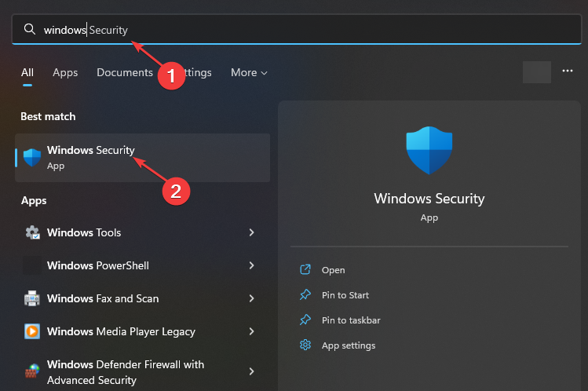
Task: Select Windows Media Player Legacy result
Action: coord(143,331)
